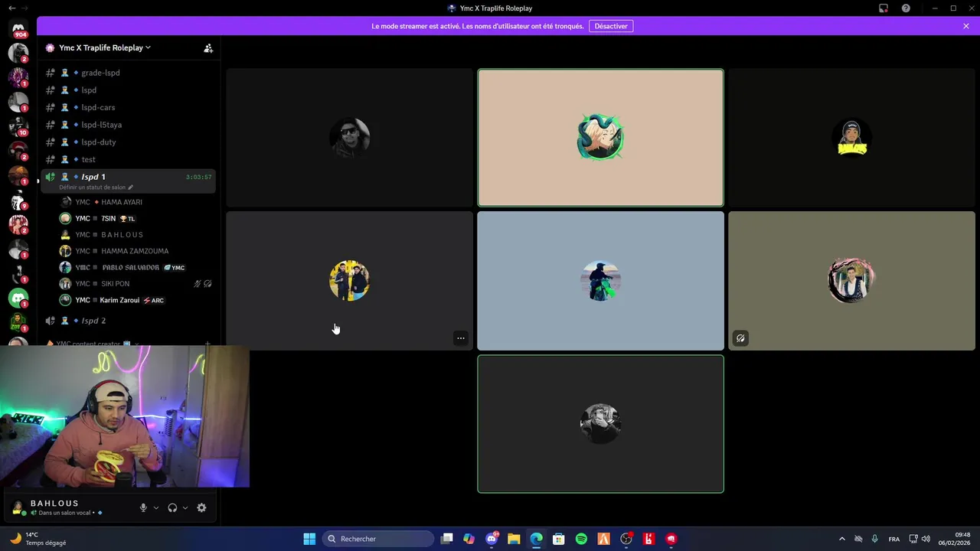Viewport: 980px width, 551px height.
Task: Mute the microphone in user panel
Action: (x=143, y=507)
